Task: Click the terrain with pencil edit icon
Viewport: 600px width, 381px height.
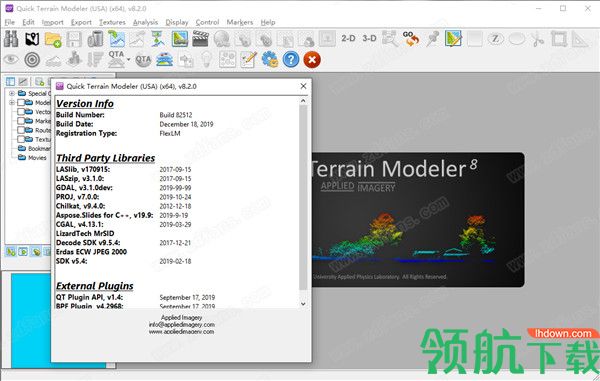Action: (x=453, y=39)
